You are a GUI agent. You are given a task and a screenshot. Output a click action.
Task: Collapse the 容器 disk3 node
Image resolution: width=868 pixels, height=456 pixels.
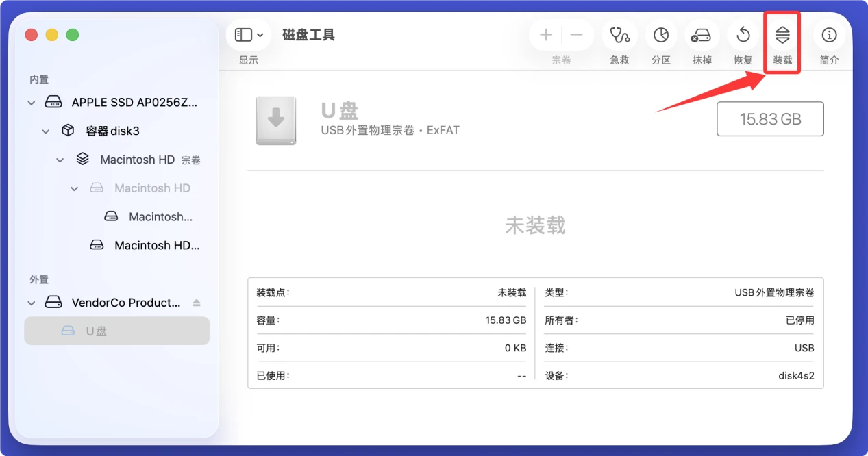tap(45, 131)
